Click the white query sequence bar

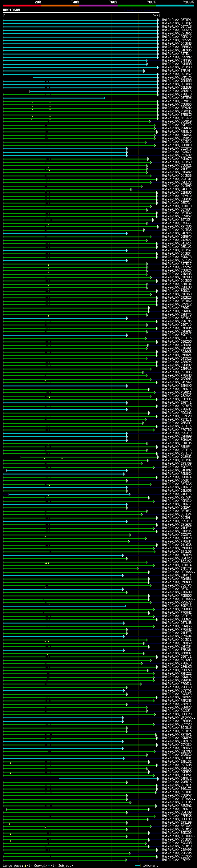point(81,13)
